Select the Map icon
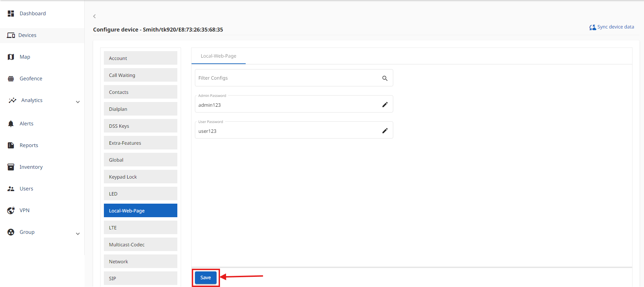This screenshot has height=287, width=644. (x=11, y=57)
